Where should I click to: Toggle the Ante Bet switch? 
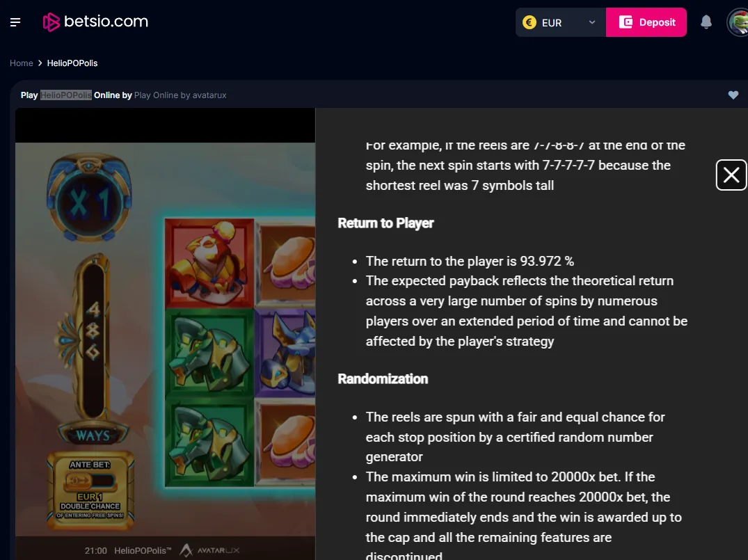pyautogui.click(x=90, y=481)
